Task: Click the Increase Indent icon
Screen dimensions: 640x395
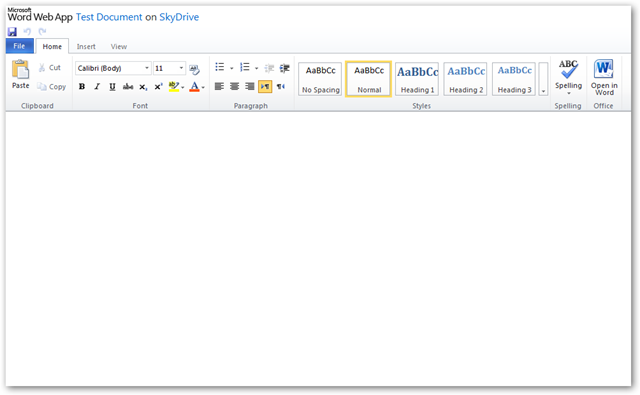Action: coord(284,68)
